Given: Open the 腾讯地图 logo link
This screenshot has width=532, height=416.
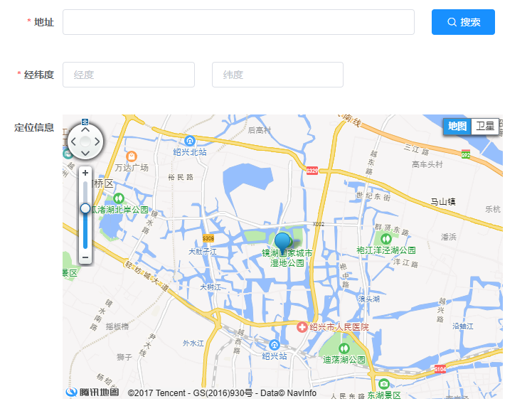Looking at the screenshot, I should pyautogui.click(x=92, y=393).
